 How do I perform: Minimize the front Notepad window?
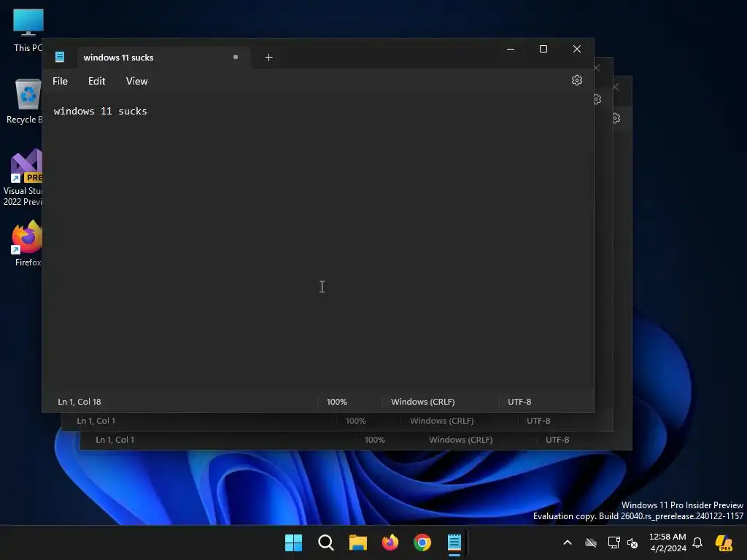point(511,49)
